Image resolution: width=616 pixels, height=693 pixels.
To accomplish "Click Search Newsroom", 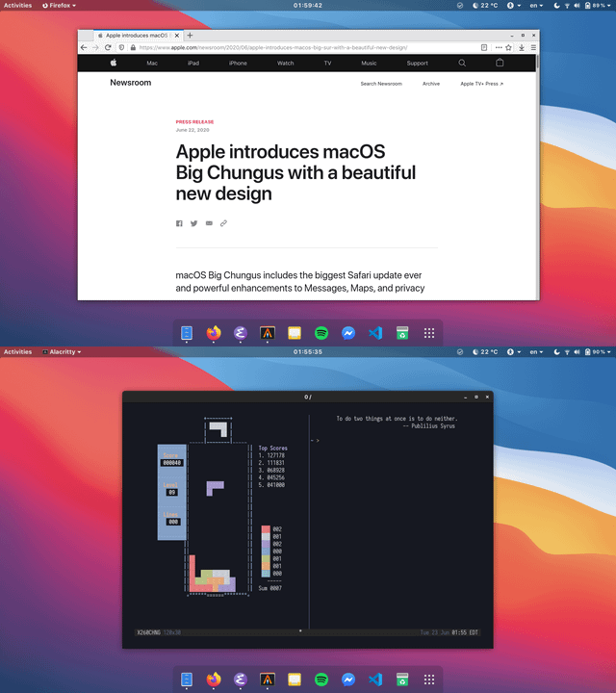I will pos(381,84).
